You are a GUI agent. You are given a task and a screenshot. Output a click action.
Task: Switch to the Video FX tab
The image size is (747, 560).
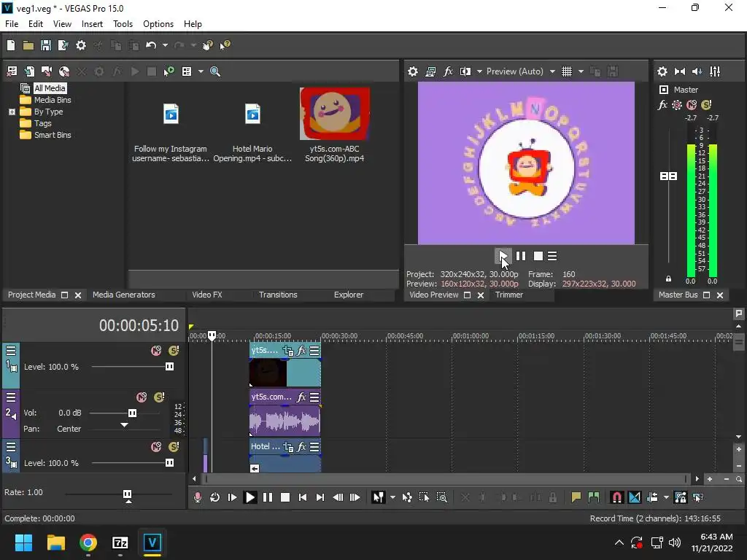(x=206, y=295)
